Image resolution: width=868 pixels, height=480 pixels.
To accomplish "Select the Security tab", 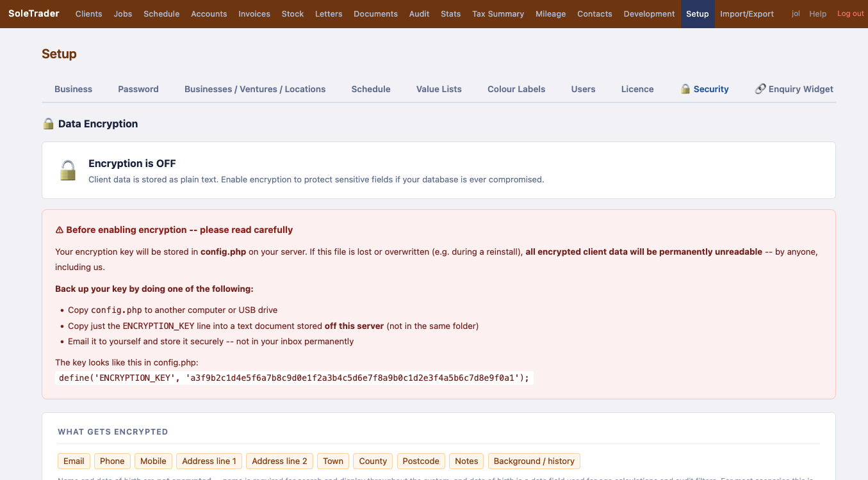I will point(705,89).
